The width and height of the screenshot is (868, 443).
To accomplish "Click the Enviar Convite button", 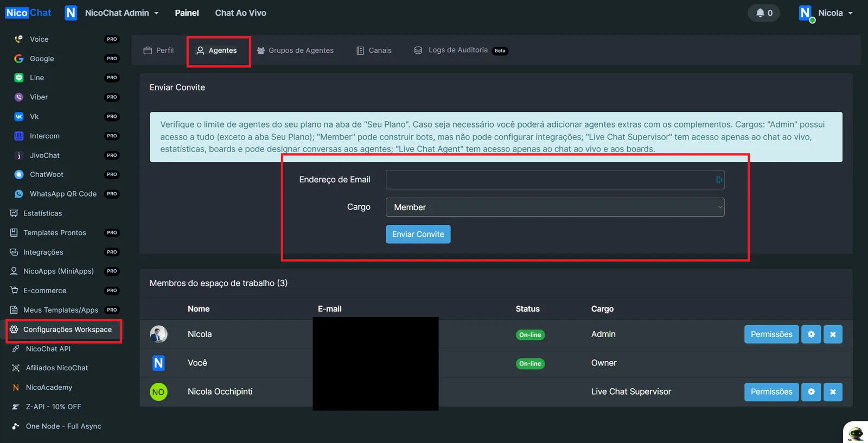I will coord(418,235).
